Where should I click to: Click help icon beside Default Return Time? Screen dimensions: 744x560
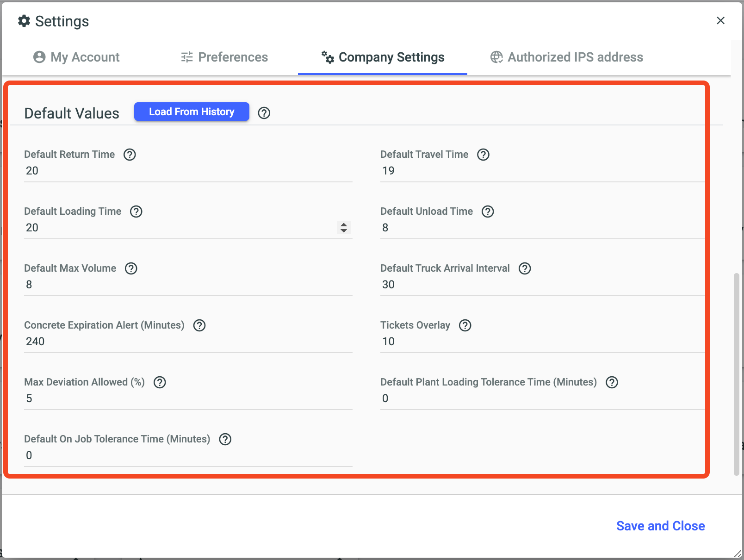tap(130, 155)
